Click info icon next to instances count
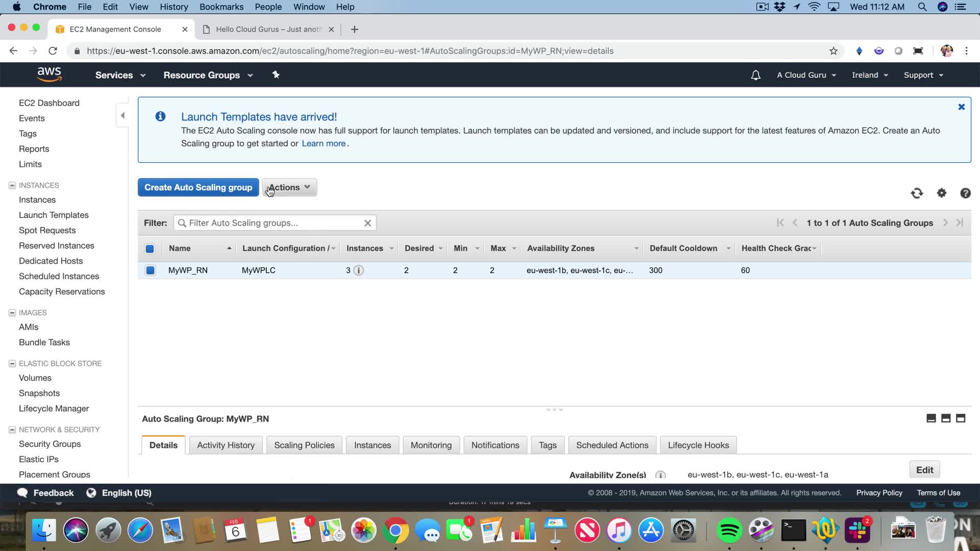The width and height of the screenshot is (980, 551). click(359, 270)
